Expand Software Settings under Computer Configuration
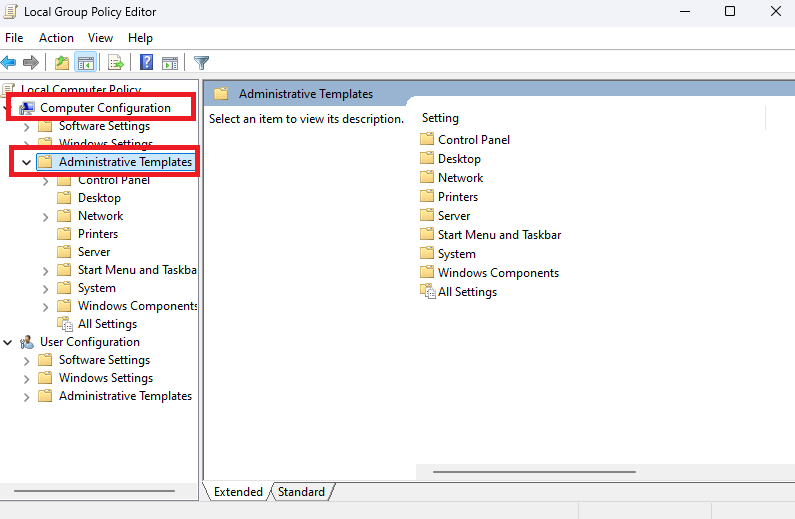The image size is (795, 519). coord(26,127)
